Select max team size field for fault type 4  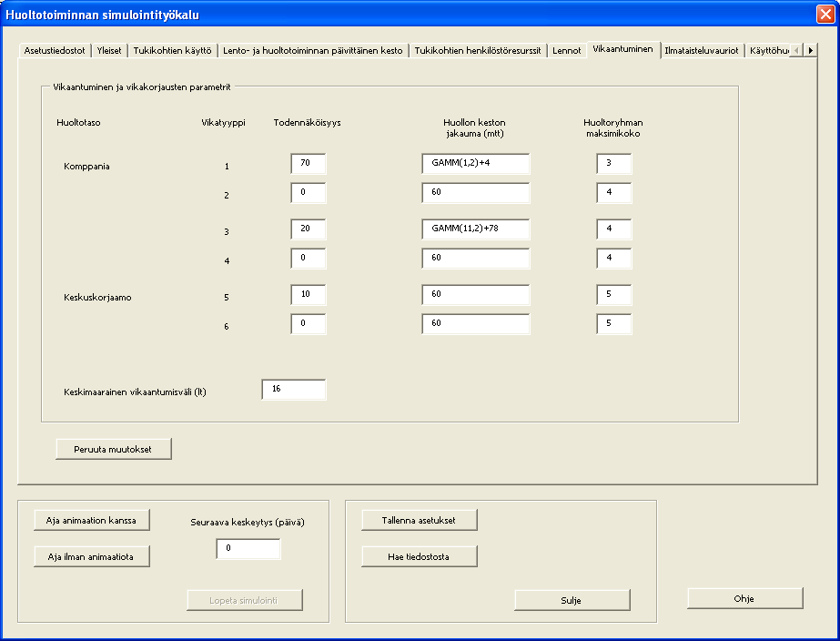tap(614, 259)
